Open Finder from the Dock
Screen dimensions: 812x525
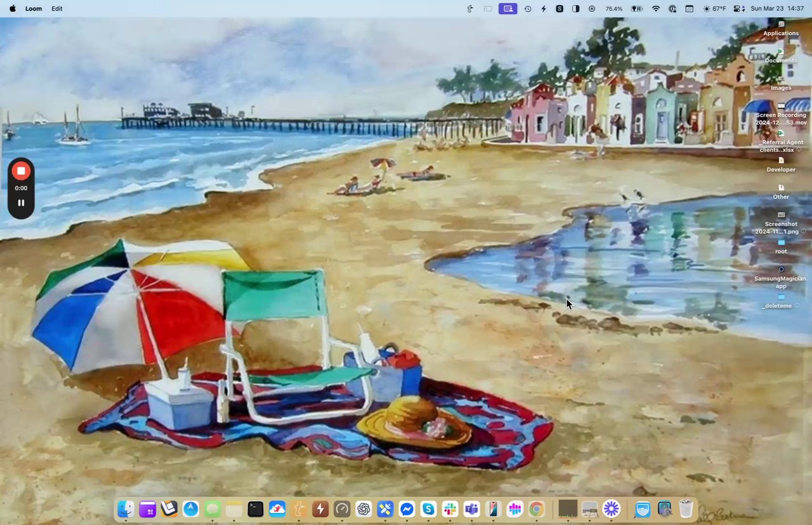coord(126,509)
